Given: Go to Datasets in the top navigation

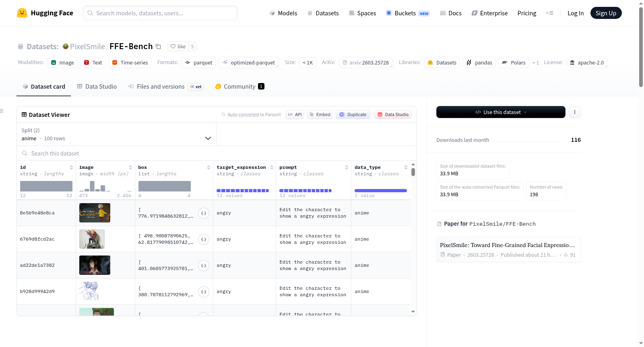Looking at the screenshot, I should click(323, 13).
